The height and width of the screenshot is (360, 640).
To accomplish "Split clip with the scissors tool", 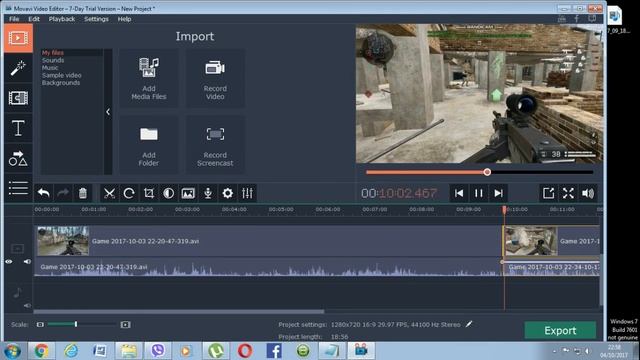I will (109, 193).
